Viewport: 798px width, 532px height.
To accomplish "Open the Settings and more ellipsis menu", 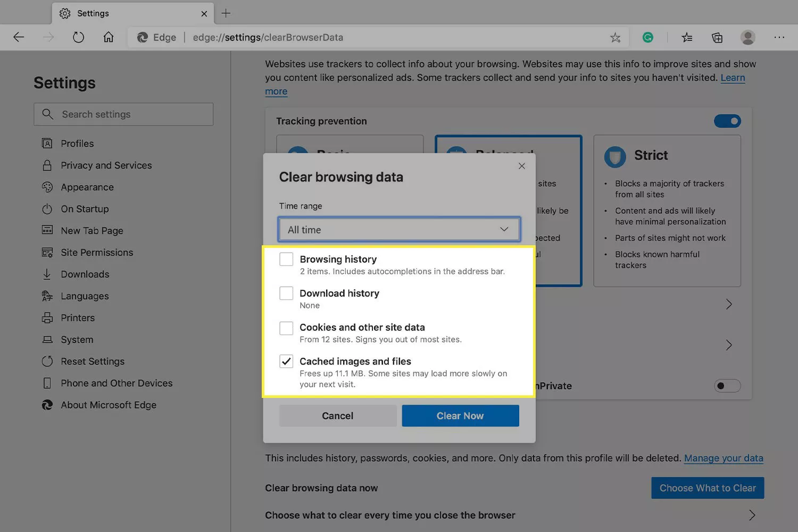I will click(x=779, y=37).
